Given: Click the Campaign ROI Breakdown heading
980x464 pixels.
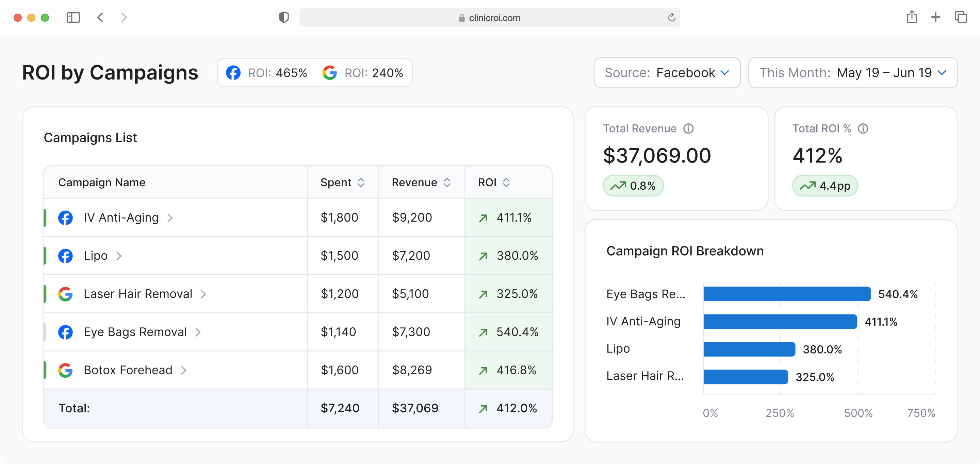Looking at the screenshot, I should tap(685, 251).
